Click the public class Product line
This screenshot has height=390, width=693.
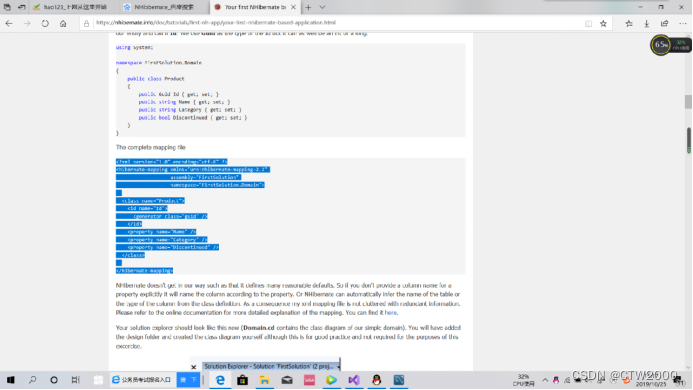(156, 79)
